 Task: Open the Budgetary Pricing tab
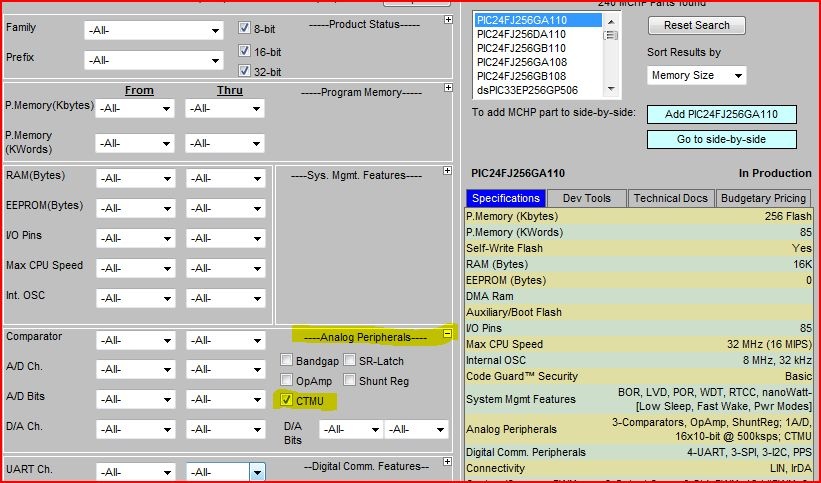click(x=763, y=198)
